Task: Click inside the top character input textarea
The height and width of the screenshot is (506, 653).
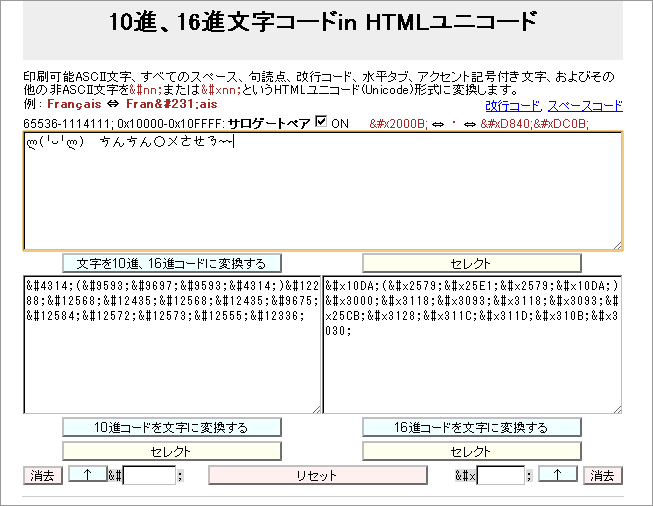Action: tap(323, 191)
